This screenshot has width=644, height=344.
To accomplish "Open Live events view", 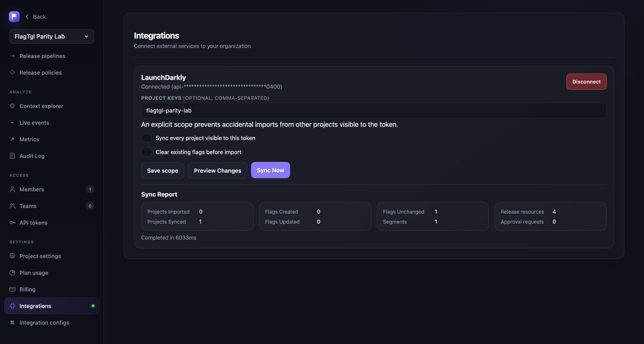I will [x=52, y=123].
